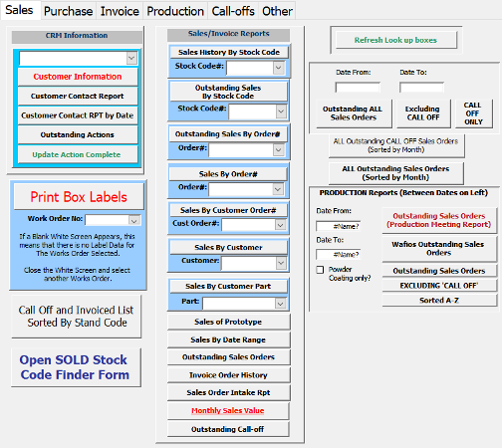Select the Sales tab
The image size is (502, 448).
coord(19,10)
